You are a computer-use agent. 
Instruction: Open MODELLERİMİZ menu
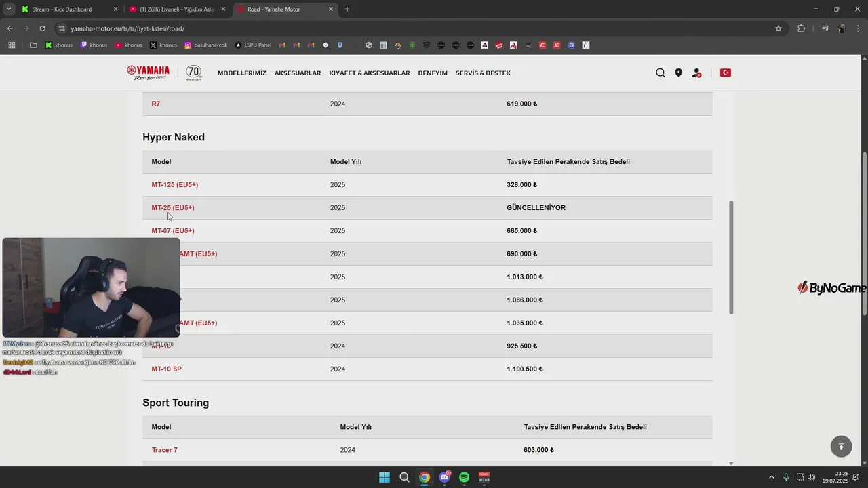[242, 73]
